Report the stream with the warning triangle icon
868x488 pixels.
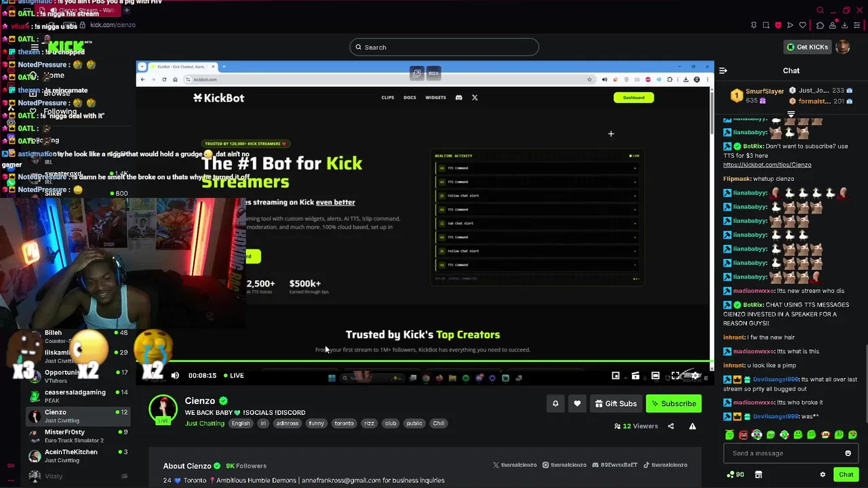(692, 426)
